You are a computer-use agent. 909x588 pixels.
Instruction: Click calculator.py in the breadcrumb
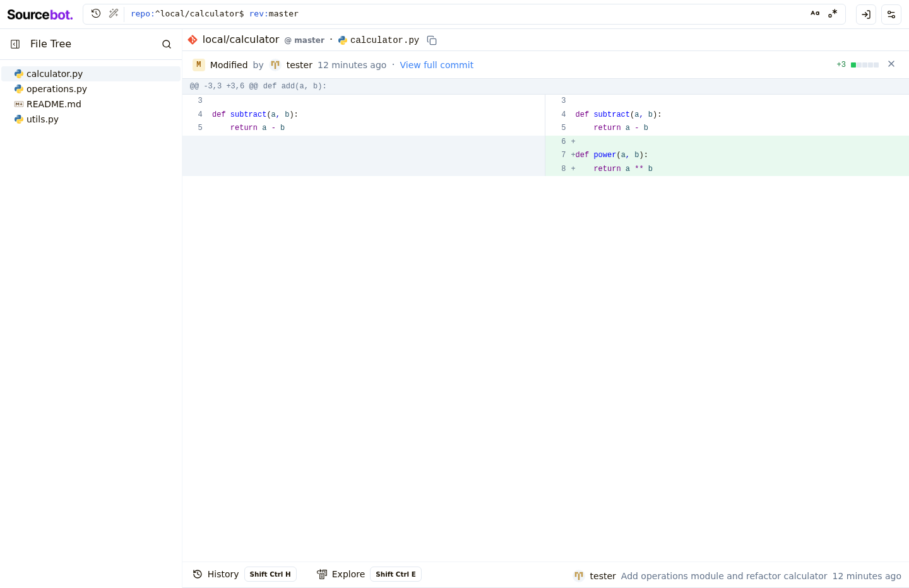384,40
